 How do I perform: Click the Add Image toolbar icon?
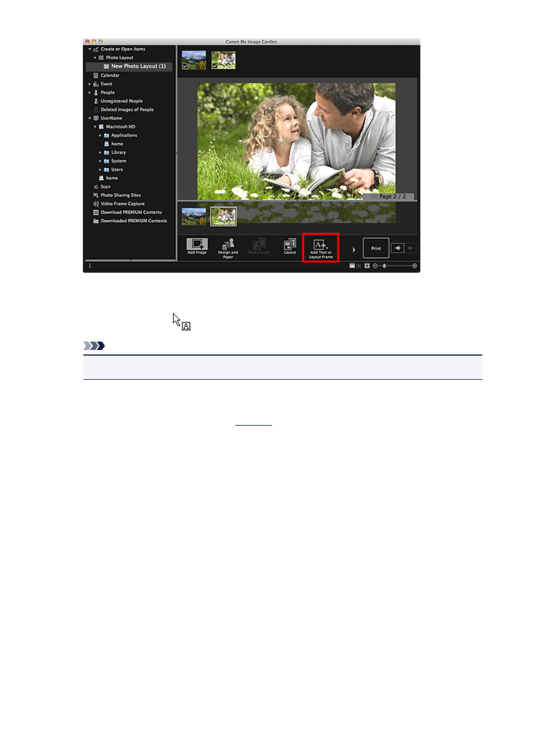pyautogui.click(x=197, y=244)
